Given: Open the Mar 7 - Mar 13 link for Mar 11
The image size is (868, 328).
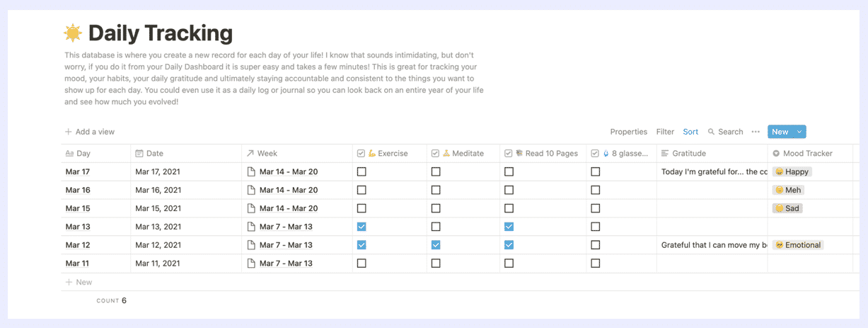Looking at the screenshot, I should click(286, 264).
